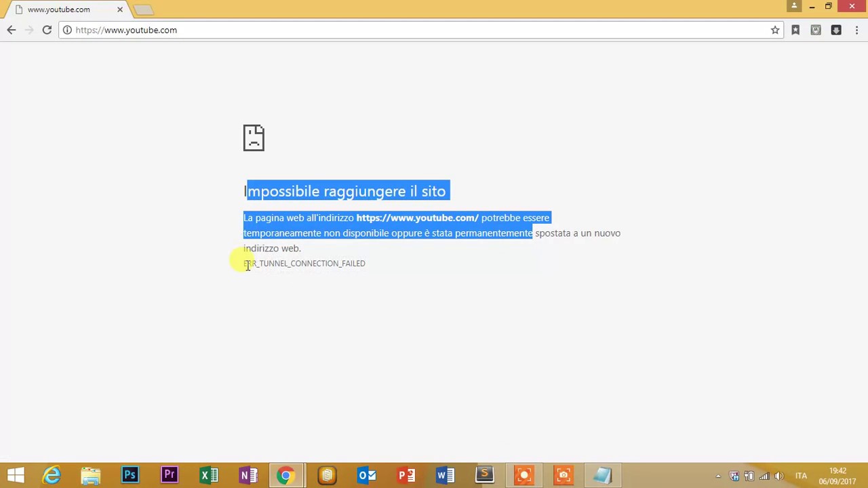Open Photoshop from the taskbar

(130, 475)
